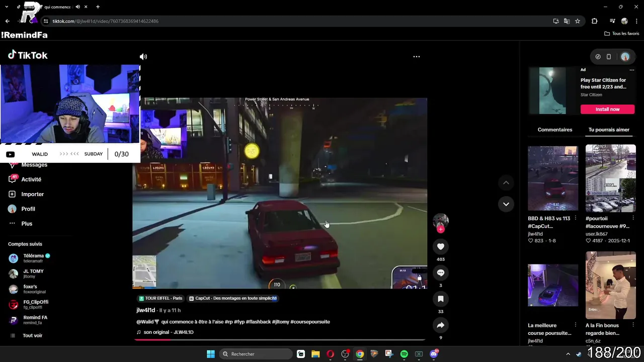Open Discord from the taskbar
644x362 pixels.
434,354
